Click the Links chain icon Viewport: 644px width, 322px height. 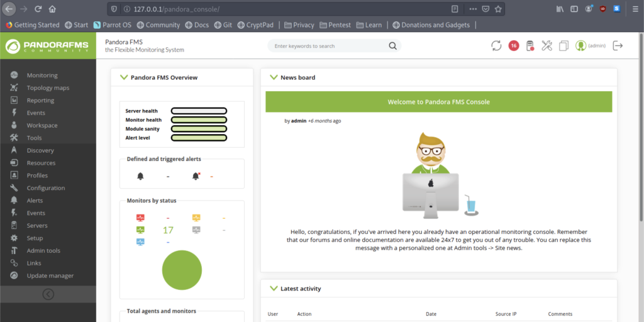14,263
